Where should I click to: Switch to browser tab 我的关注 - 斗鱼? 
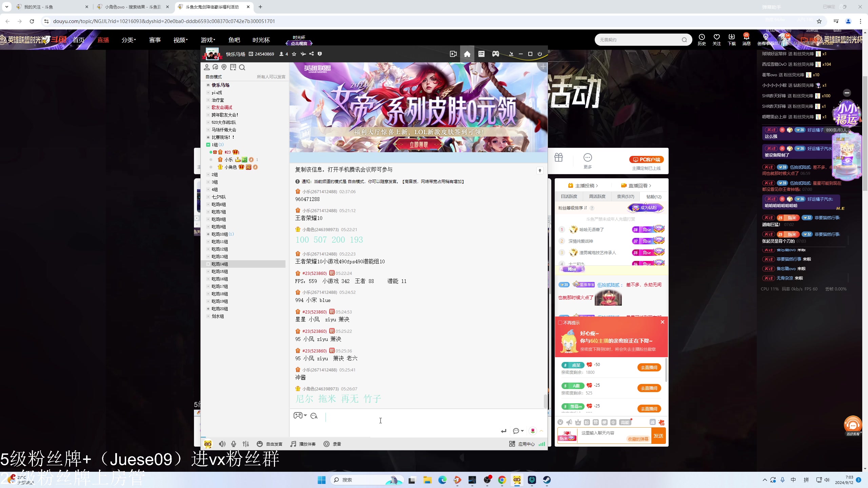click(52, 7)
